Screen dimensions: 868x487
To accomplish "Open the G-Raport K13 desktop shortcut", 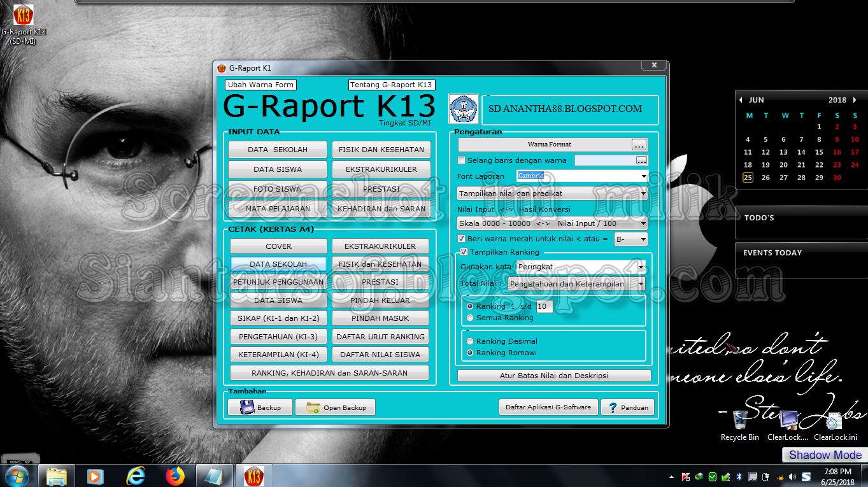I will coord(24,24).
